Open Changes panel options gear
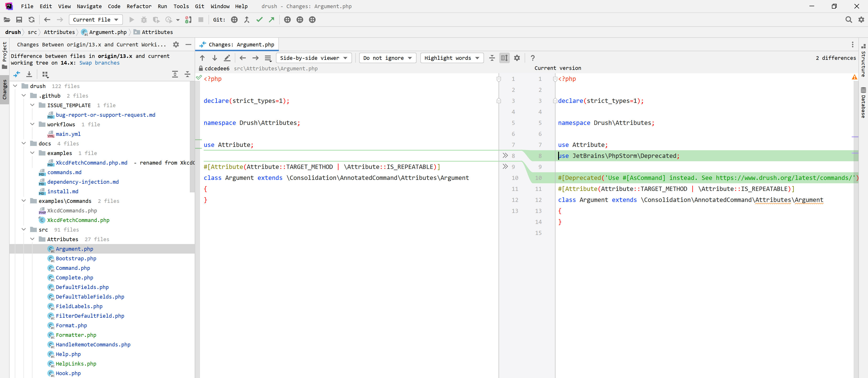868x378 pixels. (176, 44)
